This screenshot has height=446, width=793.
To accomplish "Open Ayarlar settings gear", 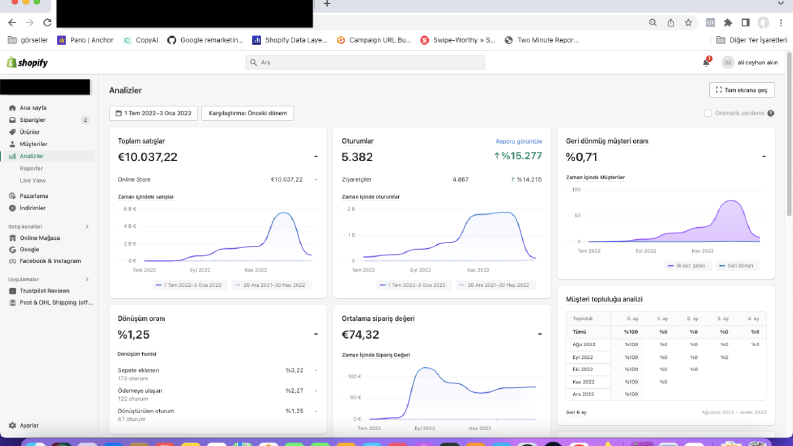I will coord(12,425).
